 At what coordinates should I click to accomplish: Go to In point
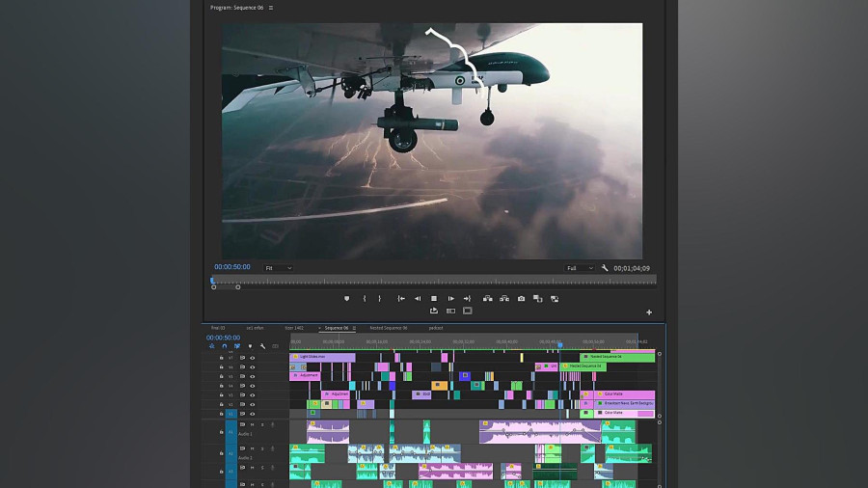click(401, 298)
